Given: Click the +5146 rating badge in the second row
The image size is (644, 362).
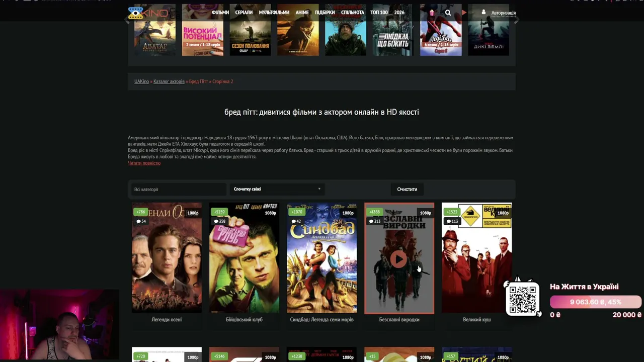Looking at the screenshot, I should (219, 356).
